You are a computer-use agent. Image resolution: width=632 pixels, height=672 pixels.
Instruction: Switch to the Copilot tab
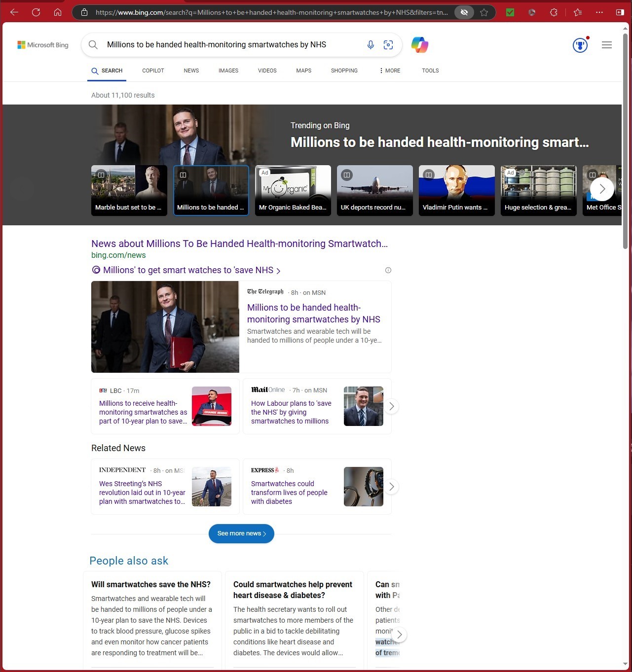click(x=153, y=71)
